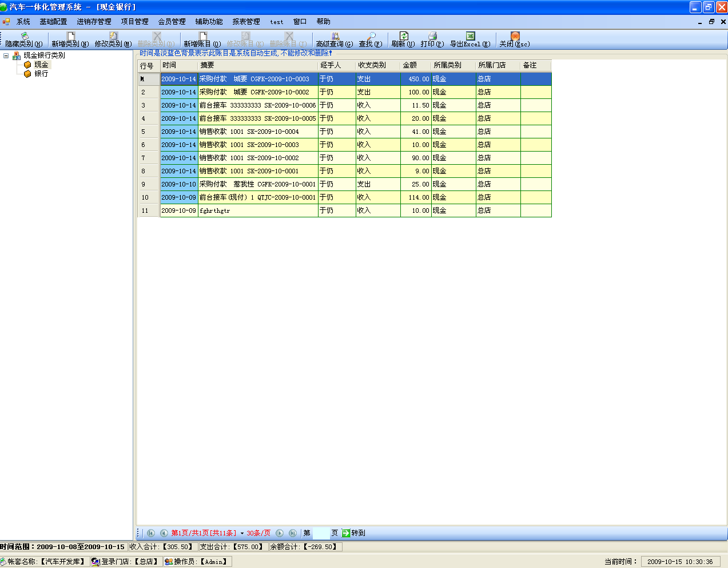This screenshot has width=728, height=568.
Task: Click the 隐藏类别 (hide categories) toolbar icon
Action: click(x=24, y=36)
